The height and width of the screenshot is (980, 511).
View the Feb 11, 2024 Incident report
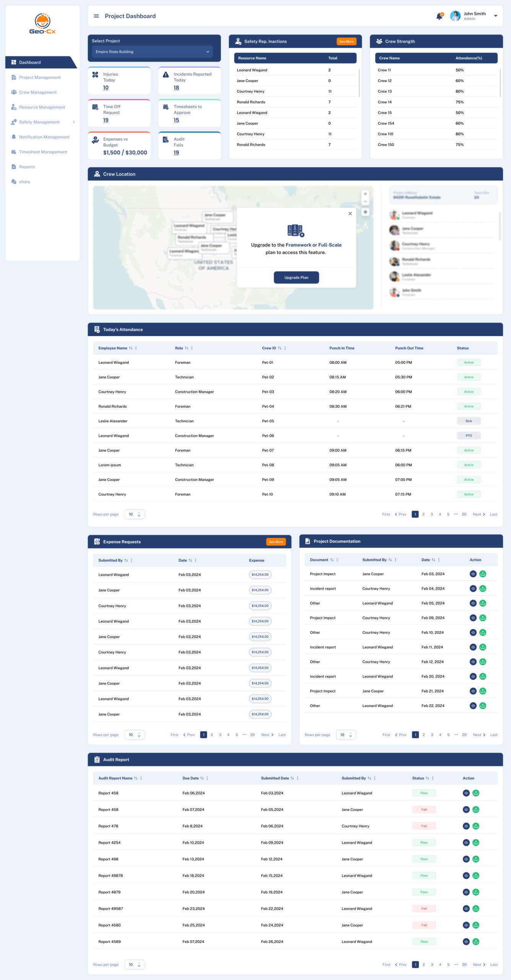tap(473, 647)
